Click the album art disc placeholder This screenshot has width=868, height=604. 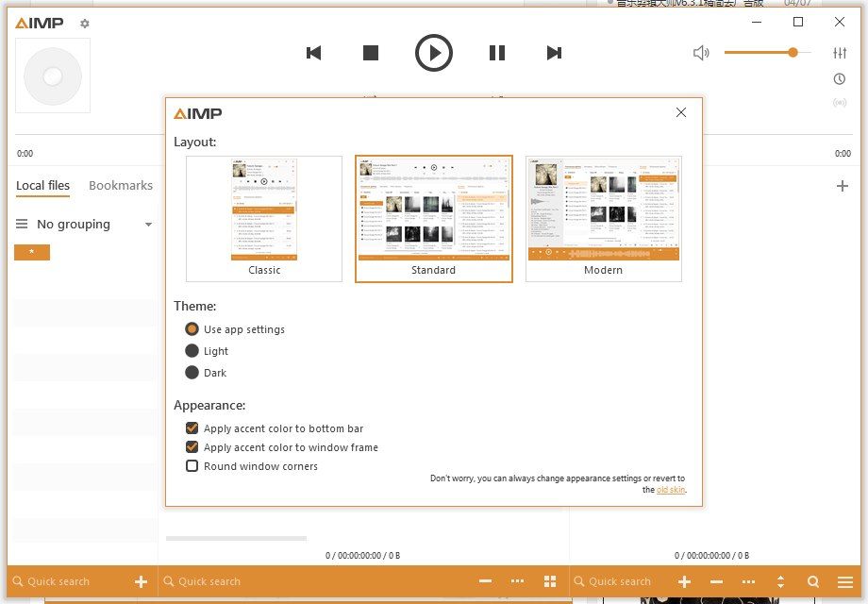(x=53, y=75)
